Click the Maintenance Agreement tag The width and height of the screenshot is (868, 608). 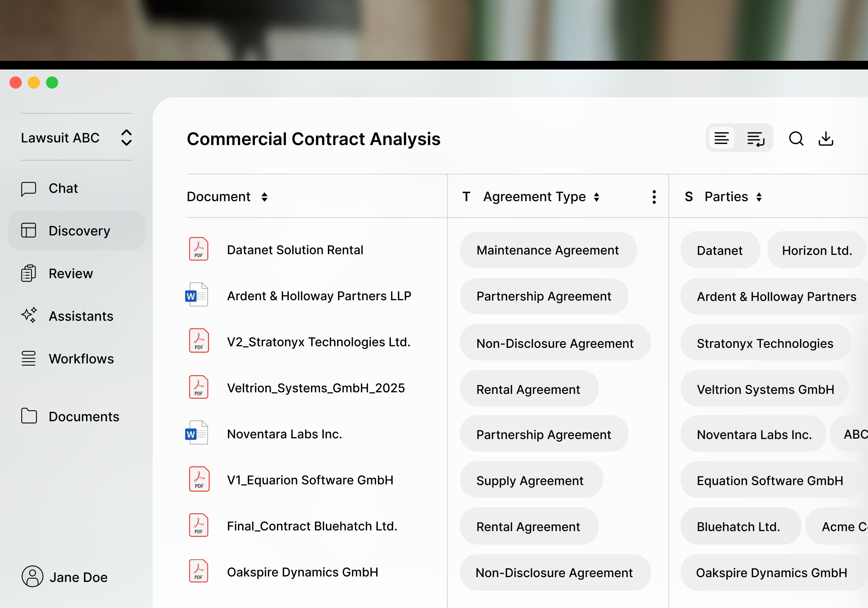(547, 250)
